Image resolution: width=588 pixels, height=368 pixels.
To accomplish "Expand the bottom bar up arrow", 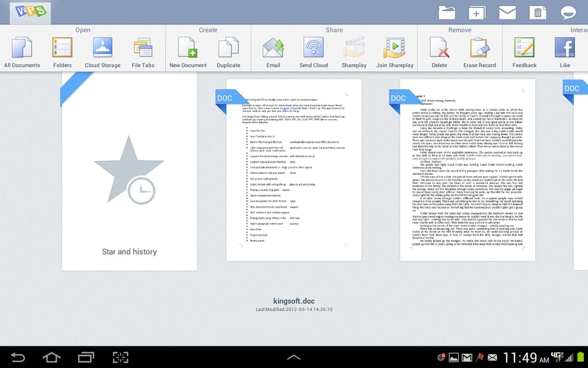I will (x=293, y=357).
